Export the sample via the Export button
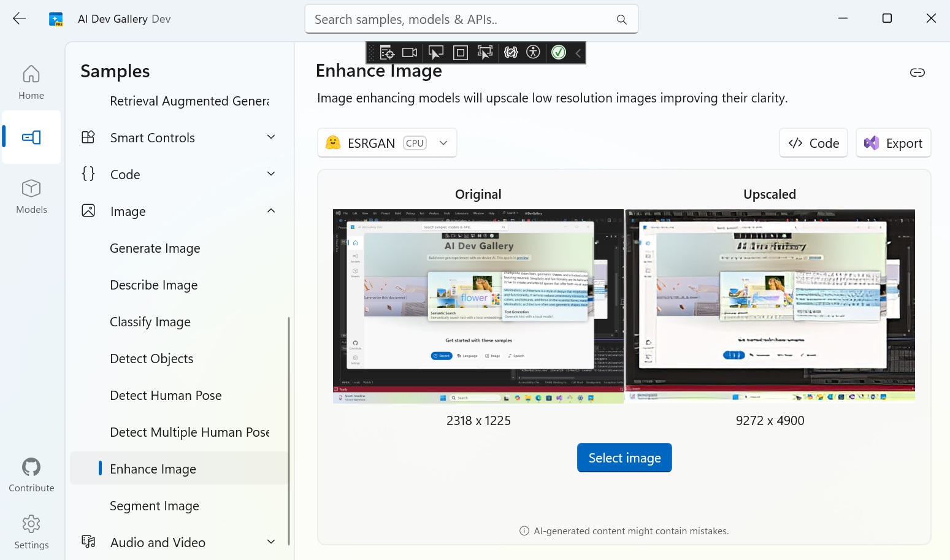950x560 pixels. (893, 142)
